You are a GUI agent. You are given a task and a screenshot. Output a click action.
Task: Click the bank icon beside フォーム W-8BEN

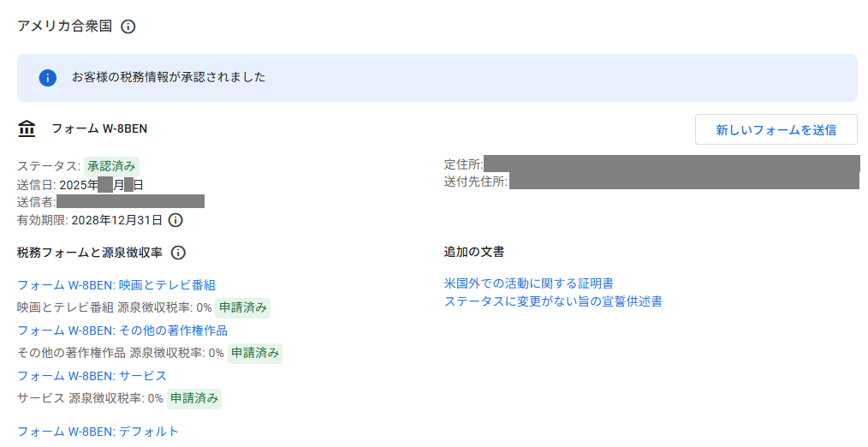click(x=27, y=129)
